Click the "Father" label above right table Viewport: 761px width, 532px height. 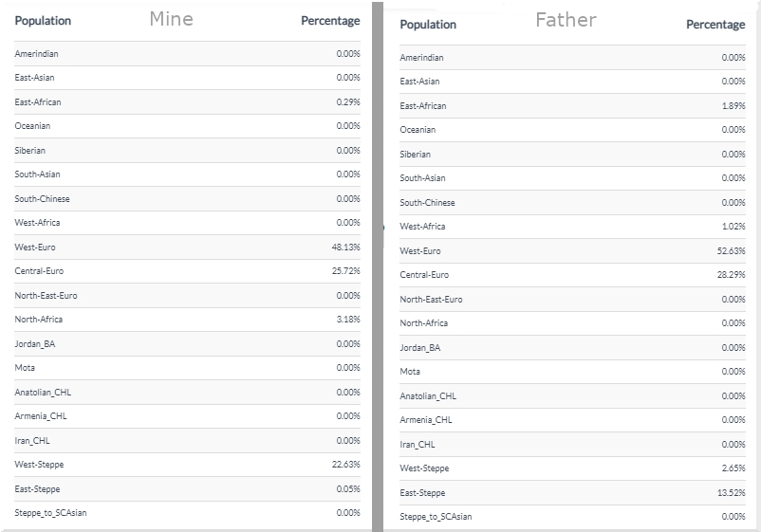(x=566, y=19)
